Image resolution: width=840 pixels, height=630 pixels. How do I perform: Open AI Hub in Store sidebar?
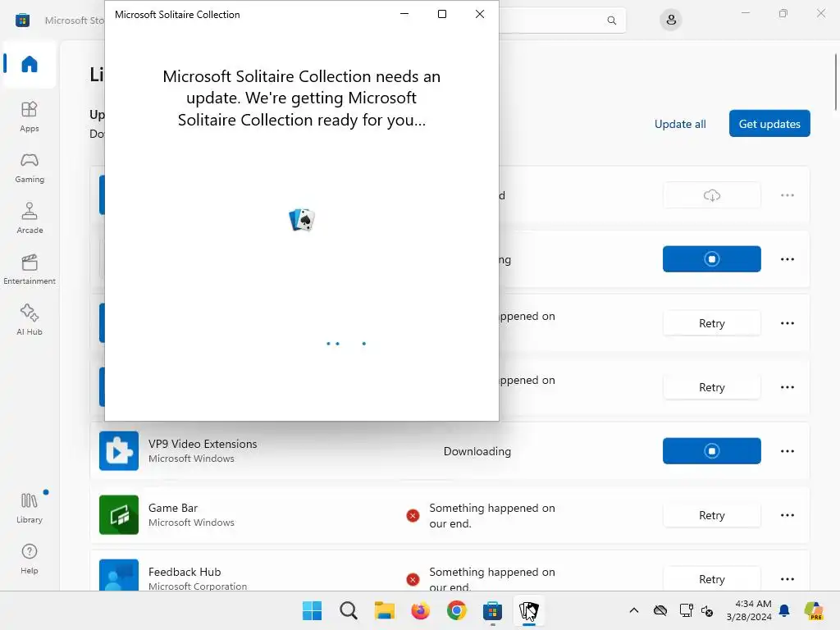coord(30,320)
